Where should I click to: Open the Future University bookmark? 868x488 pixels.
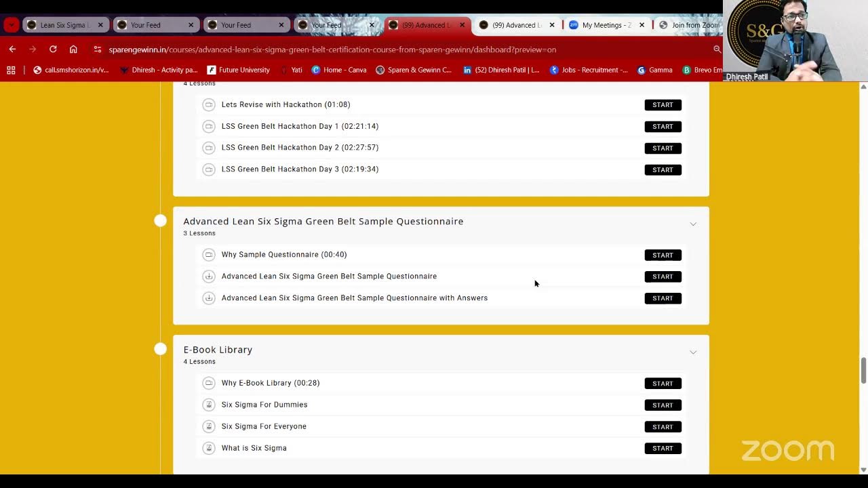click(x=238, y=70)
